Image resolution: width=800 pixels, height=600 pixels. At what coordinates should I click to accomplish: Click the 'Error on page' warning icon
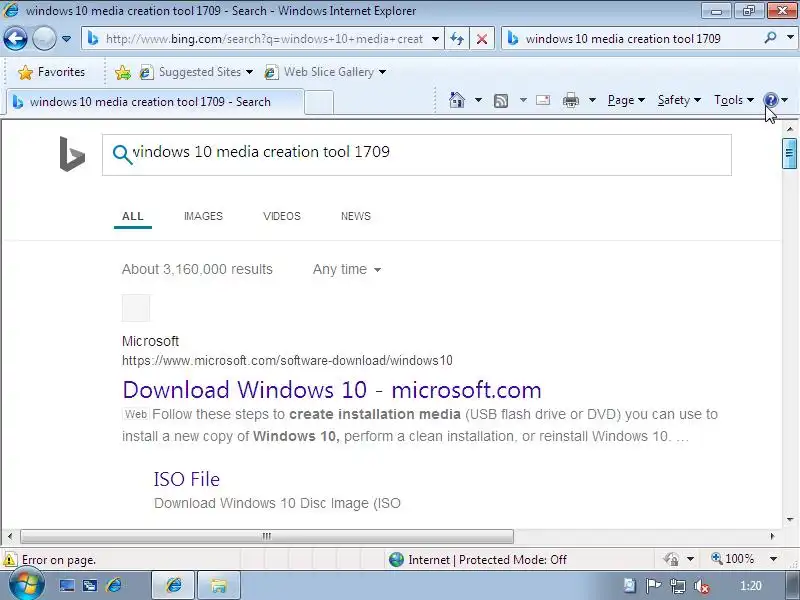(9, 560)
